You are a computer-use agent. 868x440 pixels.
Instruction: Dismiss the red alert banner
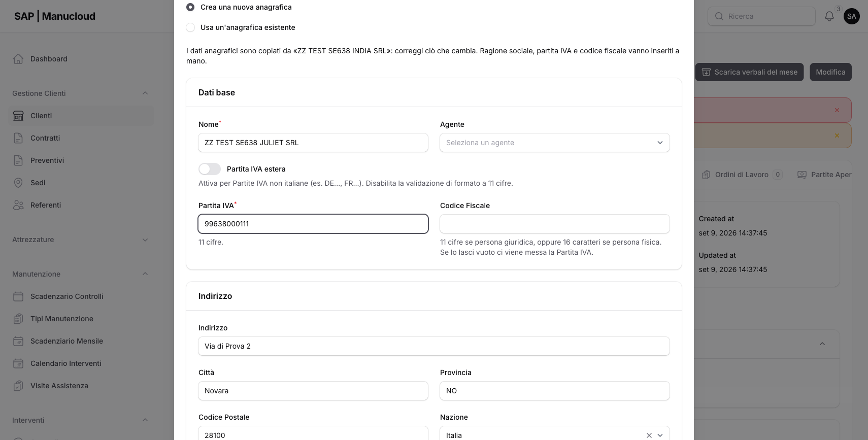click(837, 110)
